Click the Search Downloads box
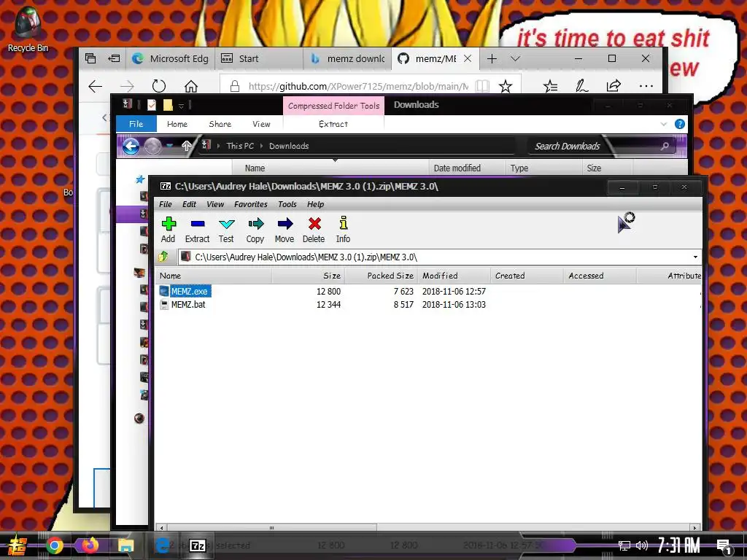Viewport: 747px width, 560px height. click(601, 146)
